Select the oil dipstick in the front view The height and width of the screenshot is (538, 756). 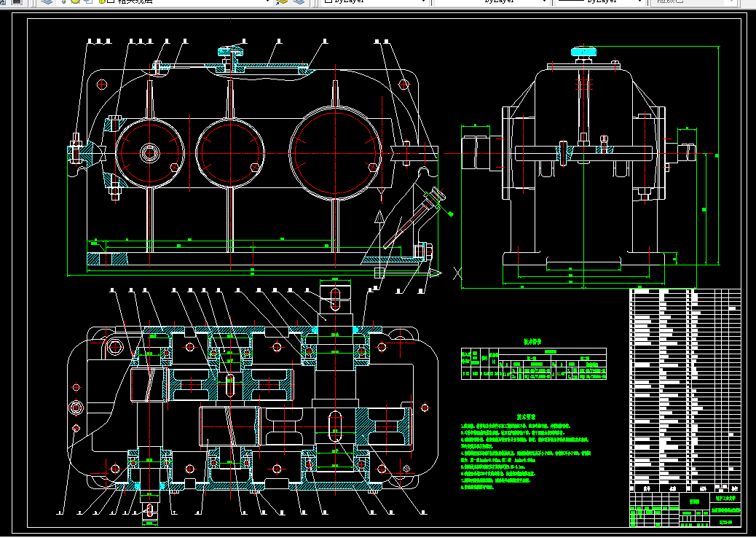pos(416,217)
